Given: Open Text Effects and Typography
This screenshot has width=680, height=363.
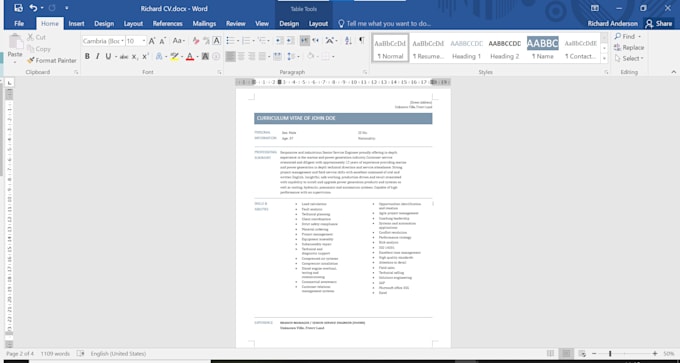Looking at the screenshot, I should pos(159,56).
